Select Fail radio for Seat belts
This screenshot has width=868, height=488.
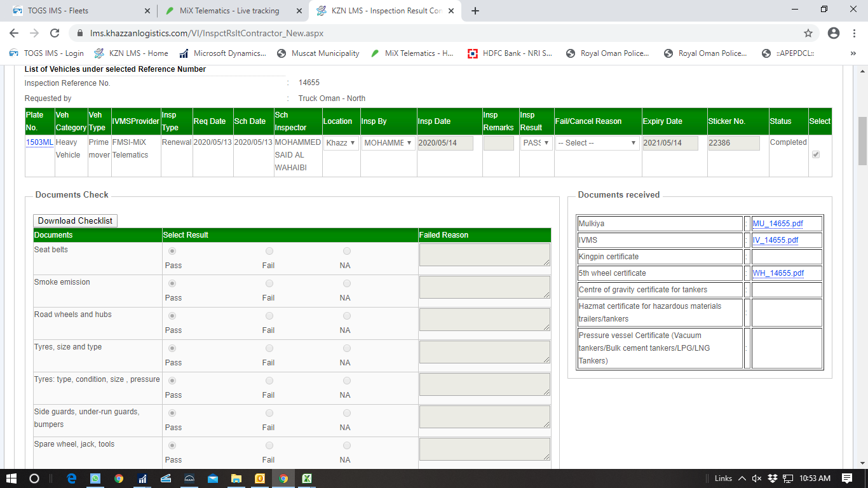[x=269, y=251]
